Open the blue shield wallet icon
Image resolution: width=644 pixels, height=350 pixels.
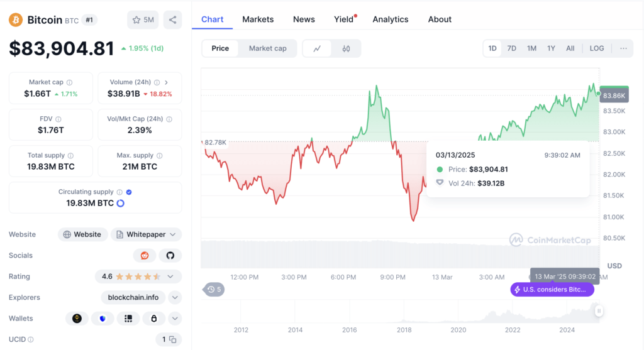point(103,319)
